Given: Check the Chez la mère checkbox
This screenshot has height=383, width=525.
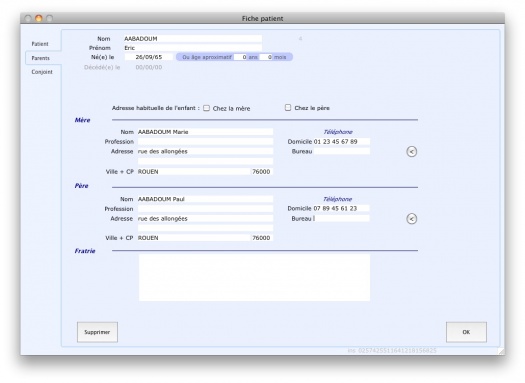Looking at the screenshot, I should tap(207, 108).
